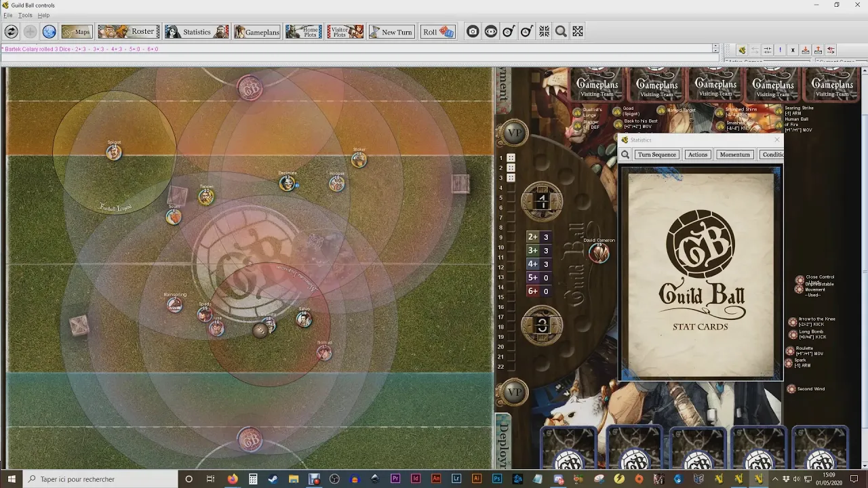The width and height of the screenshot is (868, 488).
Task: Click the upper VP medallion
Action: pos(513,133)
